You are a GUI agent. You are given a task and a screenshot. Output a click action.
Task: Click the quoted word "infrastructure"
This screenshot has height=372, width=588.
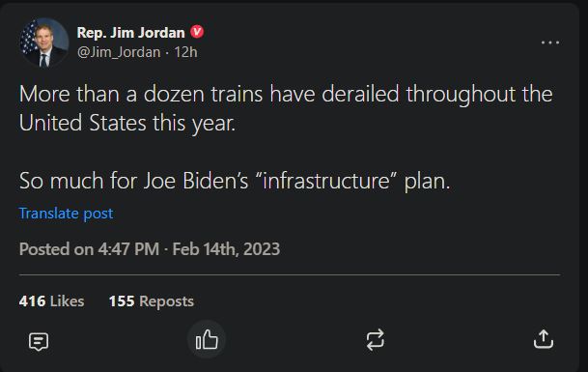coord(326,181)
